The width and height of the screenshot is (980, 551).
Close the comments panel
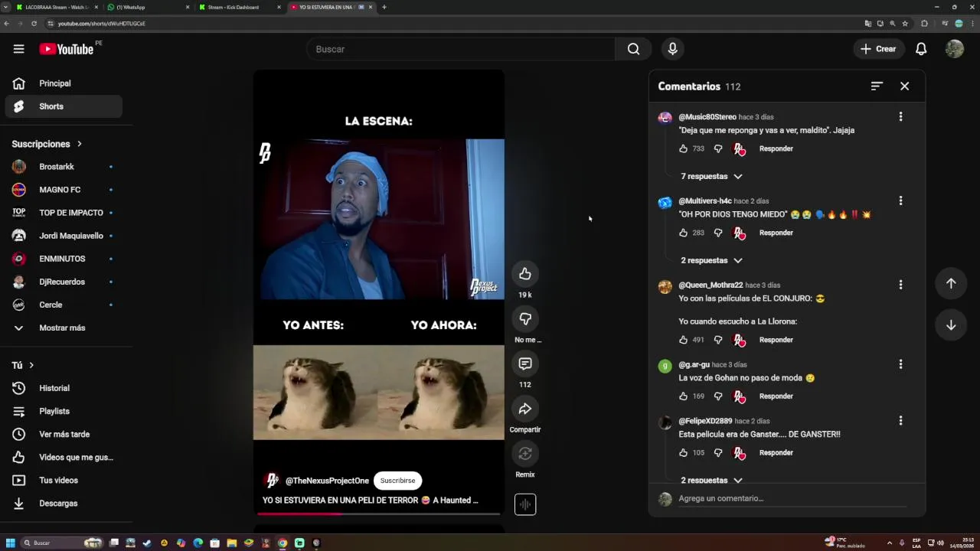(904, 86)
